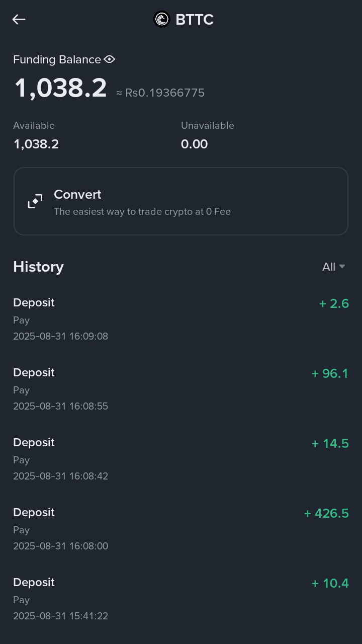Open the +10.4 deposit at 15:41:22
This screenshot has width=362, height=644.
pyautogui.click(x=181, y=599)
